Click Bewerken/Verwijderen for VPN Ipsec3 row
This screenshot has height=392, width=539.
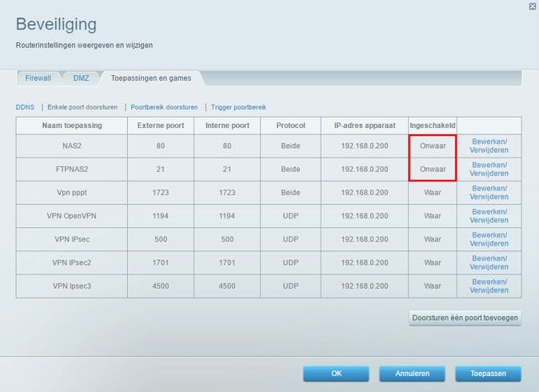489,286
